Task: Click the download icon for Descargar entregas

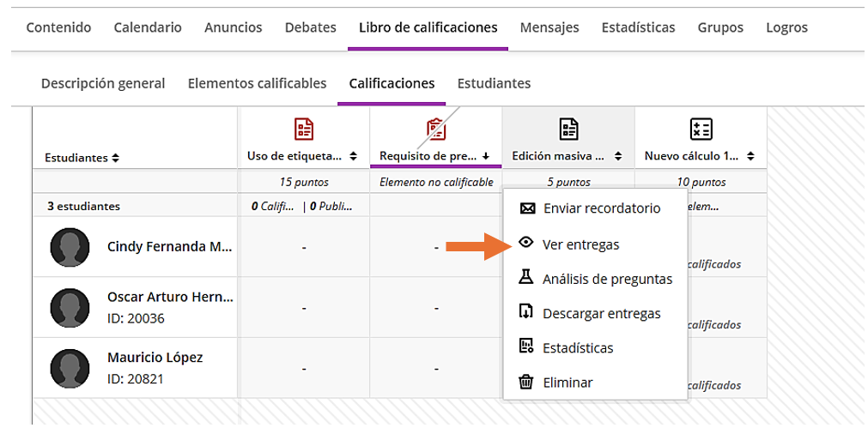Action: coord(527,313)
